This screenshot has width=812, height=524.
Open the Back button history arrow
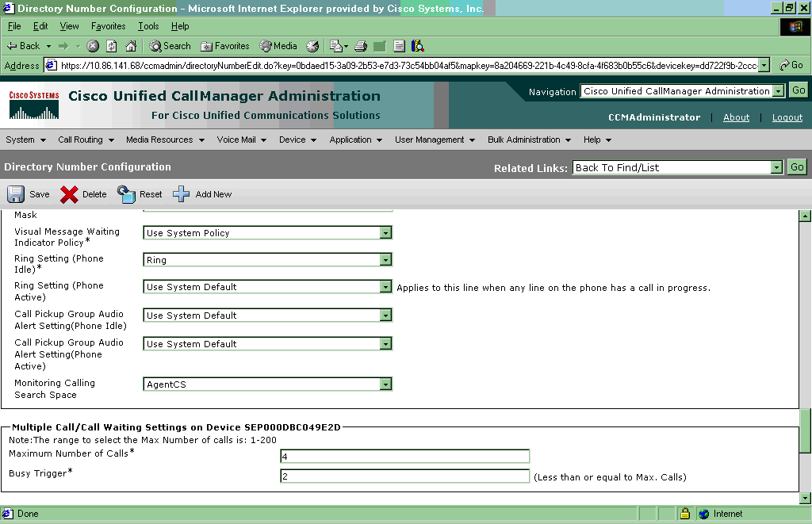coord(48,46)
